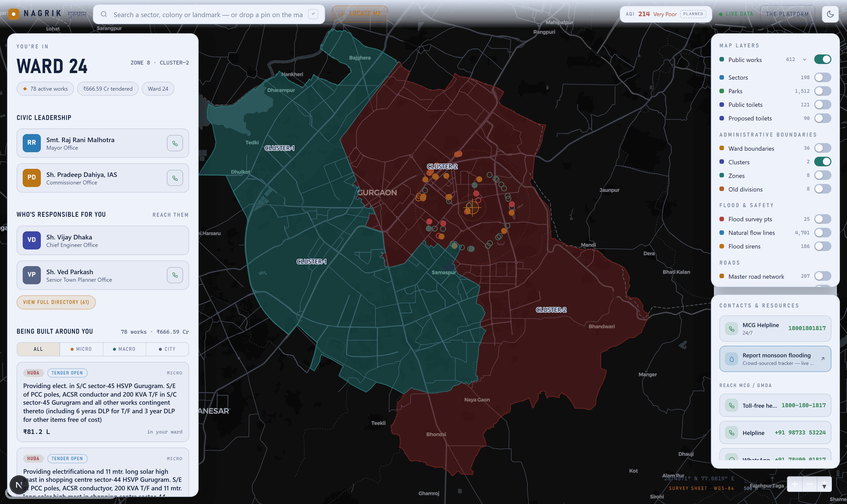The image size is (847, 504).
Task: Click the crosshair location marker on map
Action: 472,207
